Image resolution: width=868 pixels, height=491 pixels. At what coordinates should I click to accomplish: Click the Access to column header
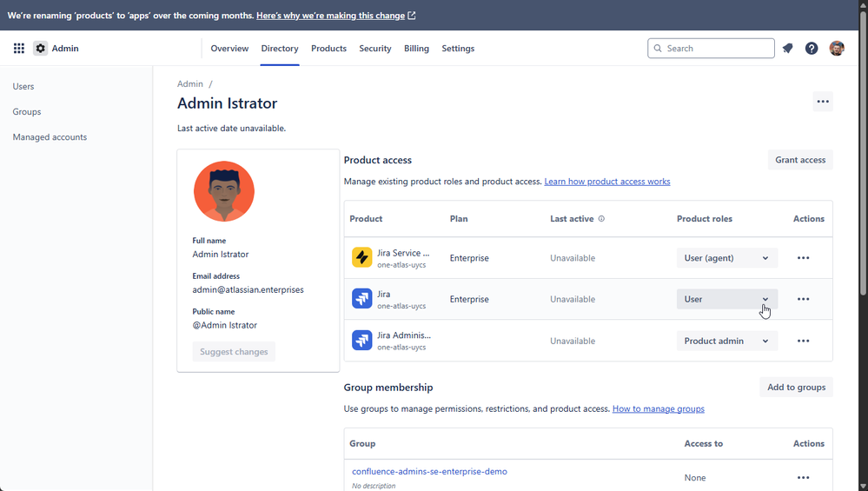pyautogui.click(x=703, y=443)
